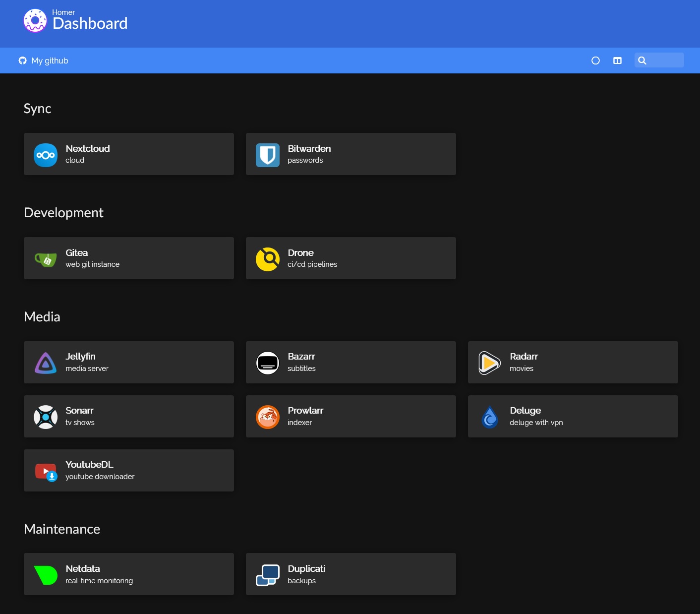This screenshot has width=700, height=614.
Task: Click the Bitwarden shield icon
Action: 268,155
